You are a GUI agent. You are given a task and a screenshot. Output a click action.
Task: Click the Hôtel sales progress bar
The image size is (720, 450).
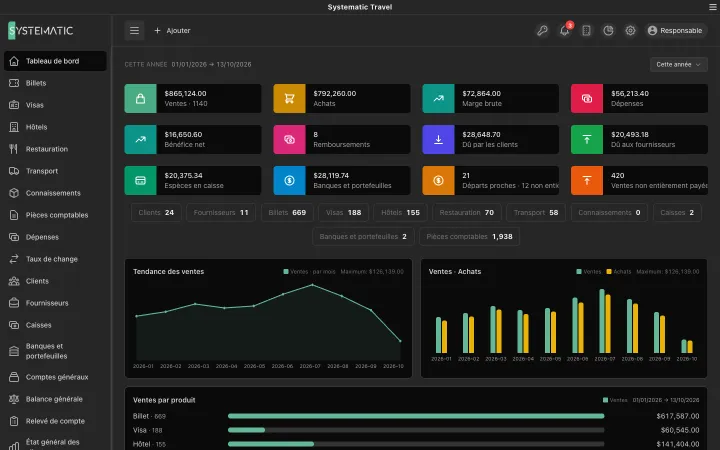(416, 444)
